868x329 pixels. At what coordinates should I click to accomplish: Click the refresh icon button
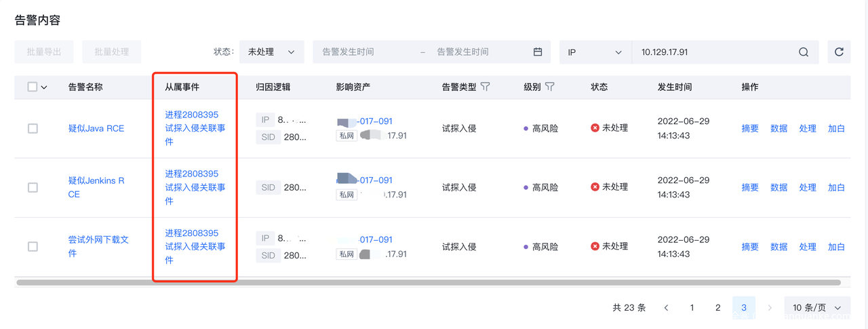click(x=839, y=52)
